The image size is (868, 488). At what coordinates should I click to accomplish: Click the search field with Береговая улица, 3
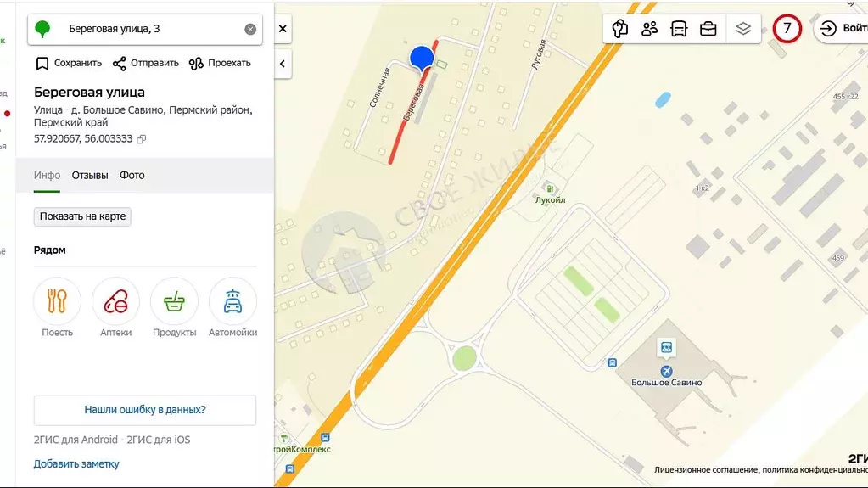click(153, 29)
